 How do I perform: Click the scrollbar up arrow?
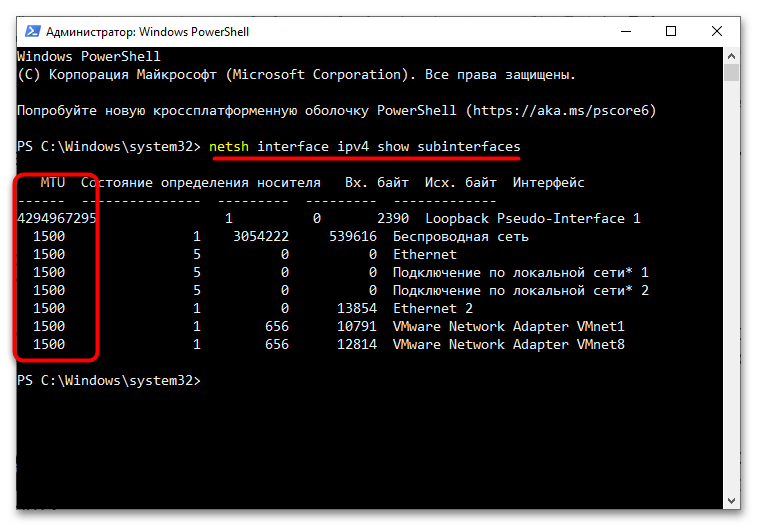[x=732, y=56]
